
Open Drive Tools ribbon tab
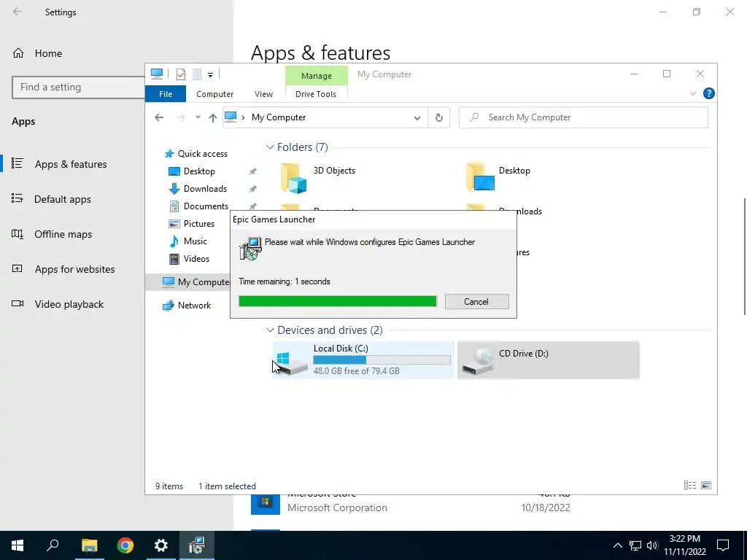316,94
